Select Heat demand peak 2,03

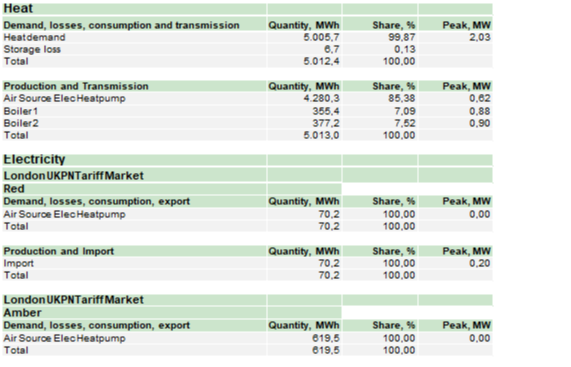coord(480,37)
